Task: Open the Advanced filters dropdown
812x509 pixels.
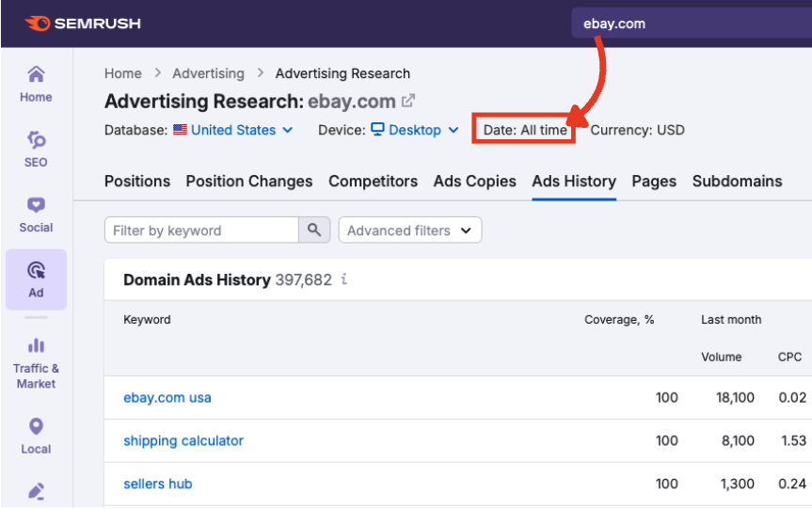Action: (x=409, y=231)
